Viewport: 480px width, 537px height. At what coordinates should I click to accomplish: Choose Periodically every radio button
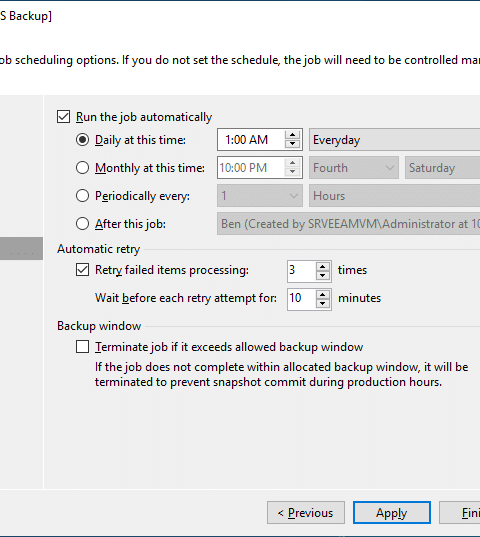(83, 196)
